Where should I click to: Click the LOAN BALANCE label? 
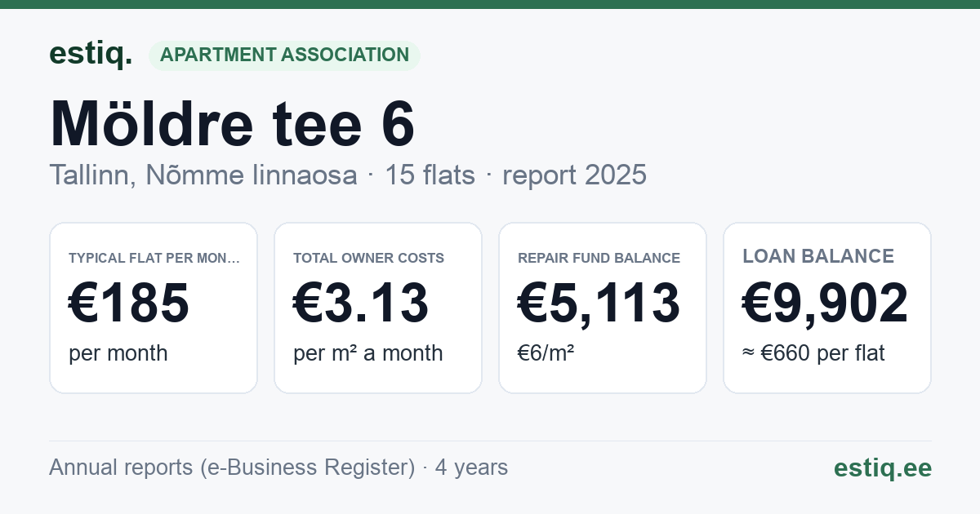point(818,256)
